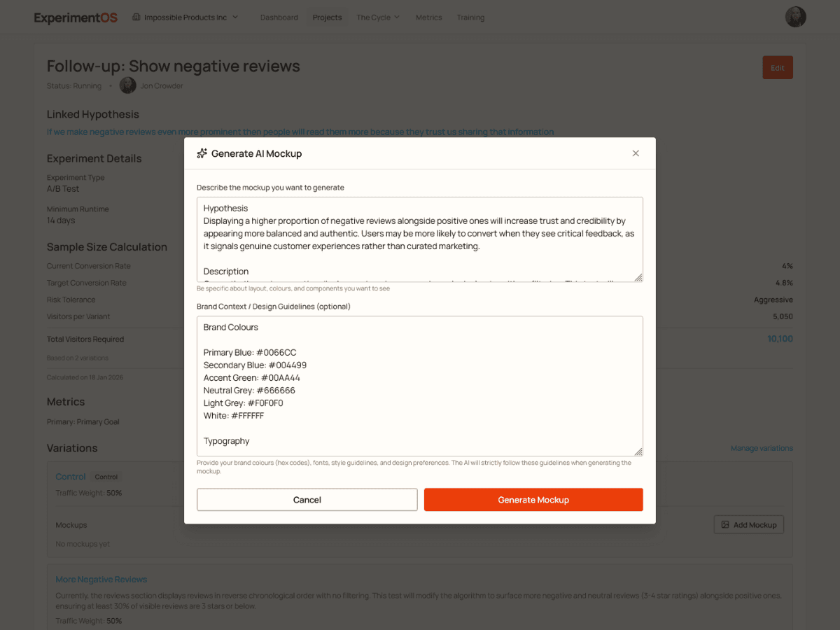Click the building icon beside Impossible Products Inc
Viewport: 840px width, 630px height.
136,17
